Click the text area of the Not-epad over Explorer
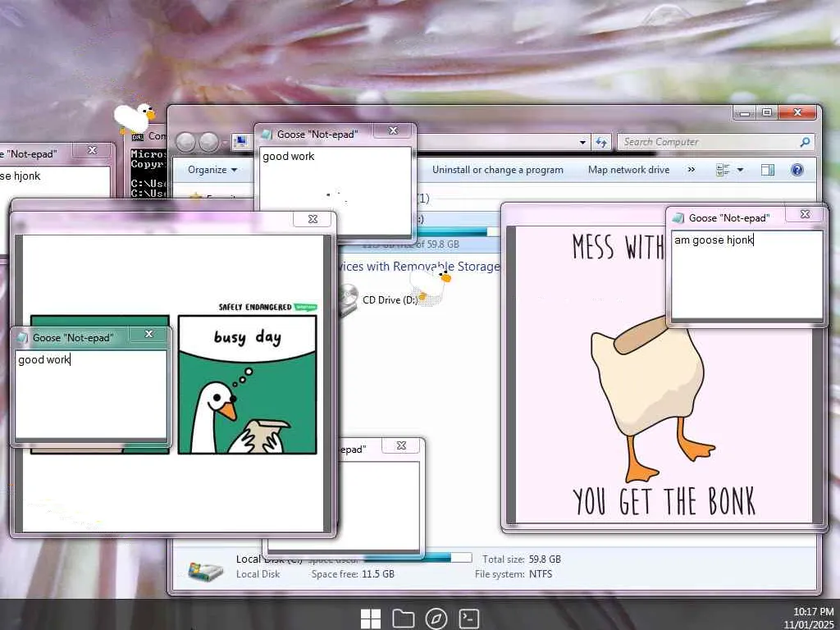This screenshot has height=630, width=840. pyautogui.click(x=335, y=190)
